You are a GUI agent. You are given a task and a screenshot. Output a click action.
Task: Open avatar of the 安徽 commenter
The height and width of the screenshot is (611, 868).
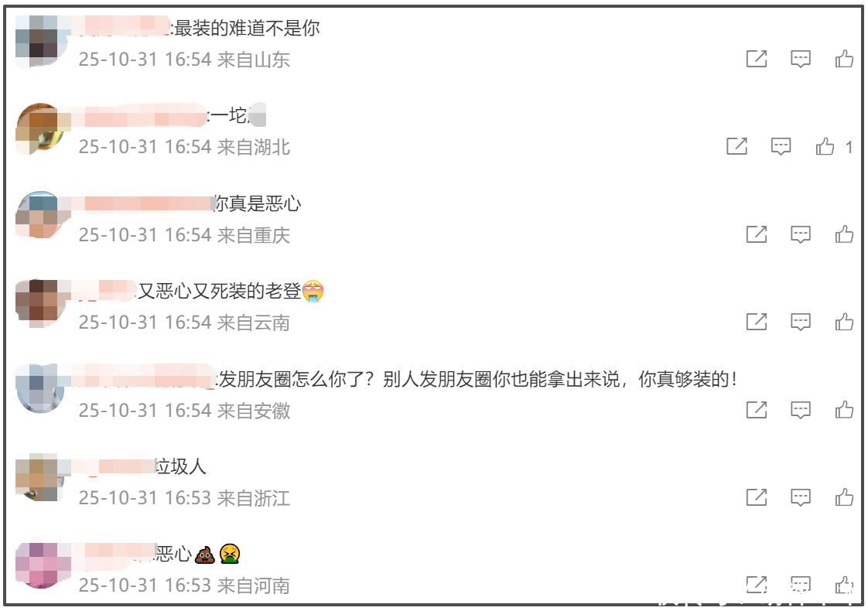(x=40, y=388)
